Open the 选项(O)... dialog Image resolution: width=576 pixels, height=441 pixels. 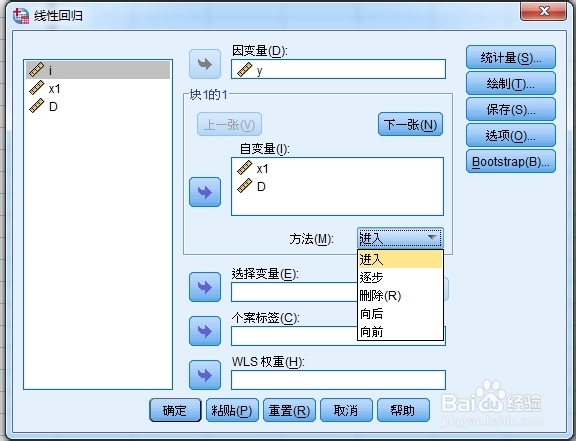[511, 135]
